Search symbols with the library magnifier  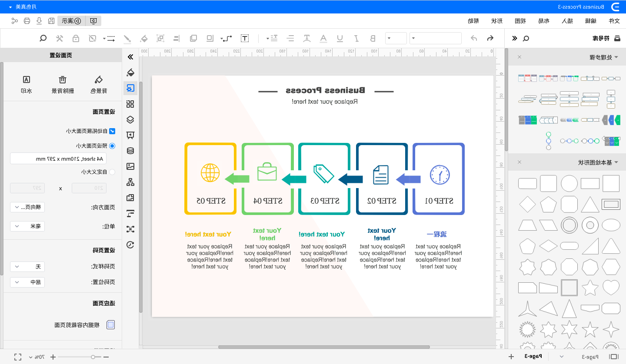click(x=526, y=38)
